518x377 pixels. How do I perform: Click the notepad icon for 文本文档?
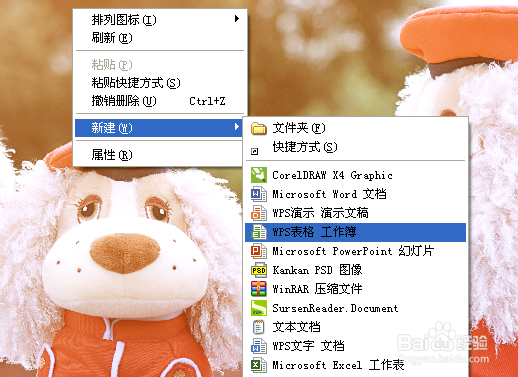259,327
